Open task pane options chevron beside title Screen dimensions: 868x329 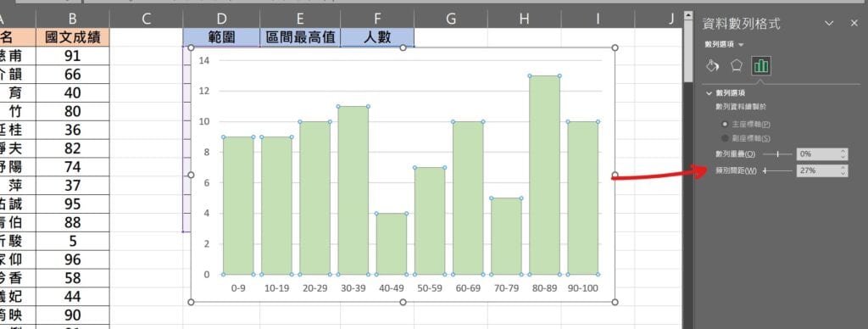pos(829,23)
